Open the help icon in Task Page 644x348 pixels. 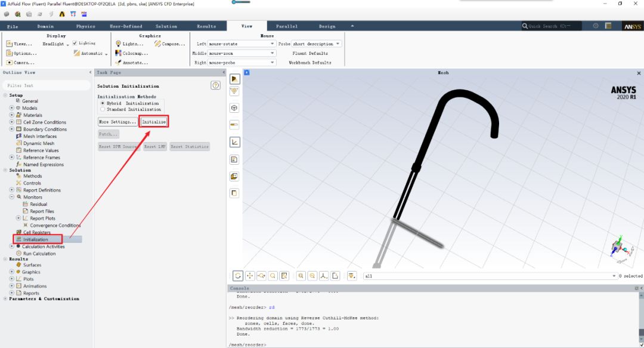[216, 85]
